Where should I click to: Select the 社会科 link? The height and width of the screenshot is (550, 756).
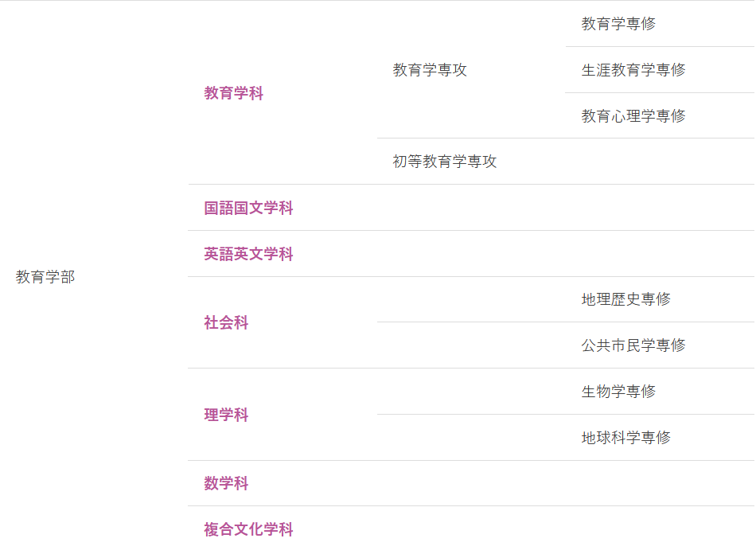226,322
